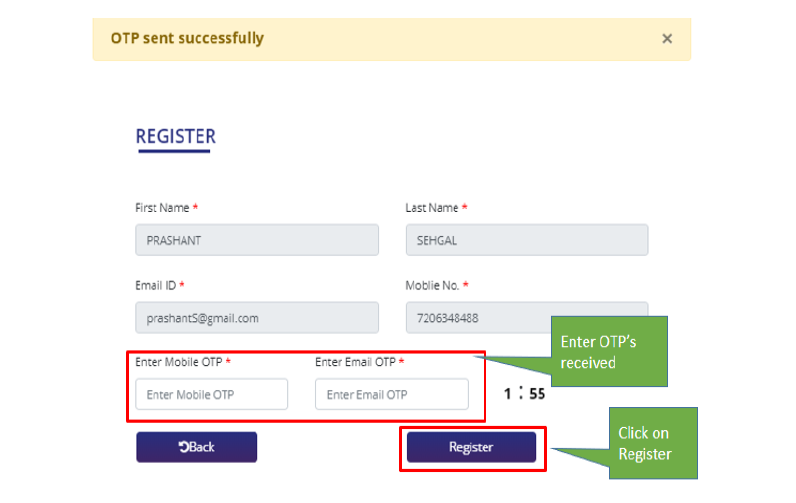Click the Email ID field with prashantS@gmail.com

(257, 318)
